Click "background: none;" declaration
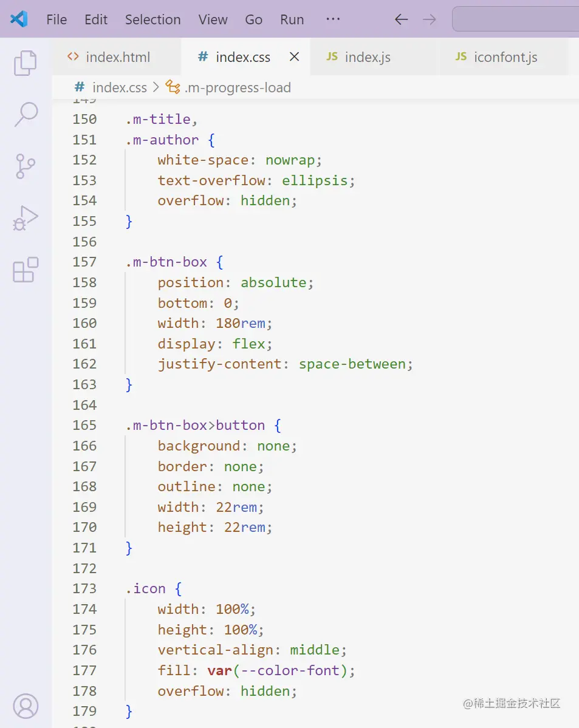This screenshot has width=579, height=728. point(227,446)
